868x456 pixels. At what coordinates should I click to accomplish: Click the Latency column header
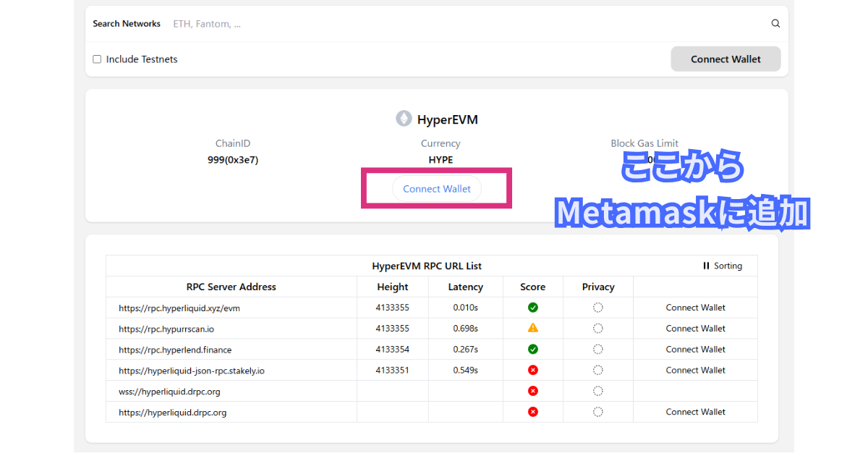tap(466, 287)
